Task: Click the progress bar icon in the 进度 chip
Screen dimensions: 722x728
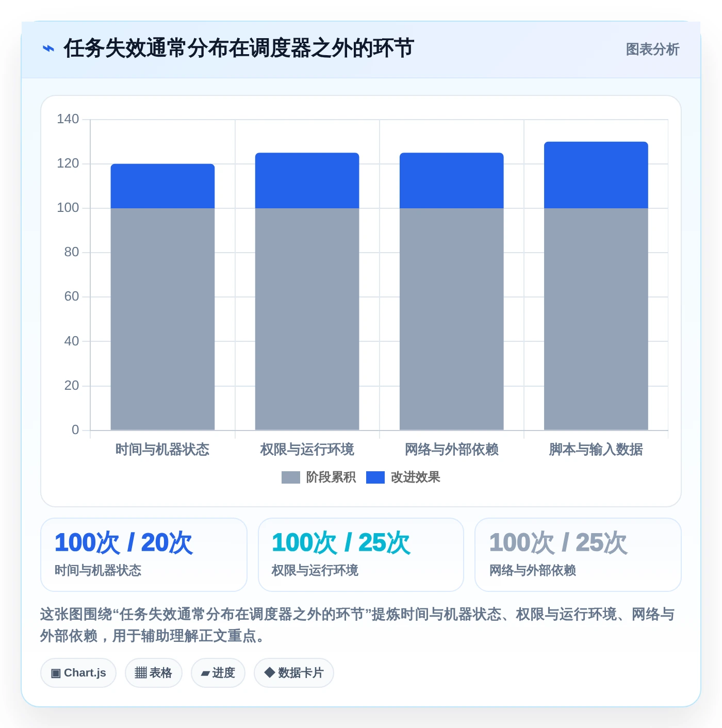Action: coord(206,673)
